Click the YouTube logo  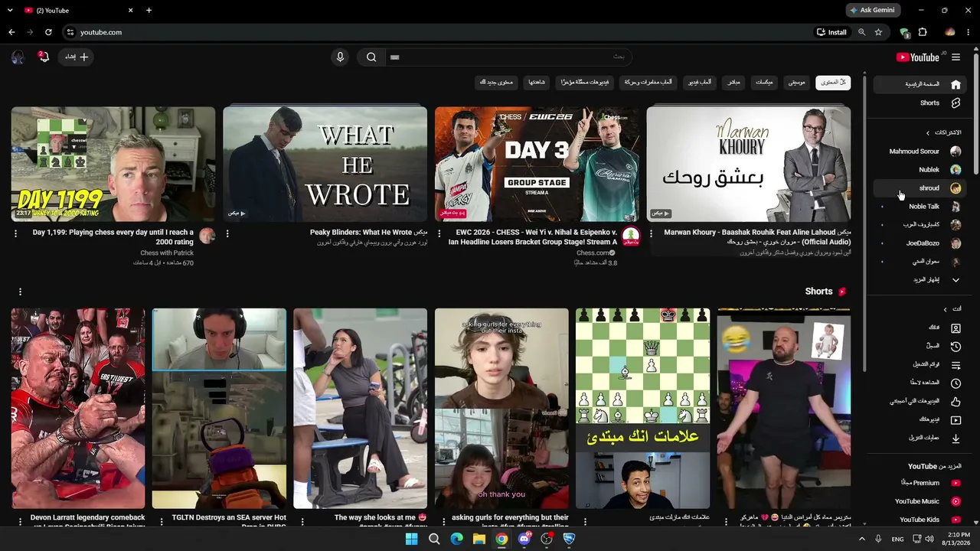coord(917,57)
